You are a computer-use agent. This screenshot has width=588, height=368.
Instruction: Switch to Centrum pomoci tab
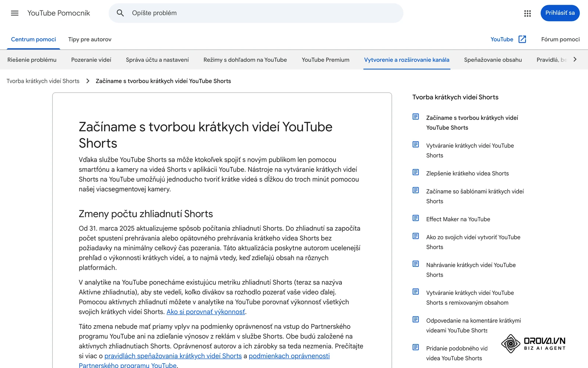pyautogui.click(x=33, y=39)
